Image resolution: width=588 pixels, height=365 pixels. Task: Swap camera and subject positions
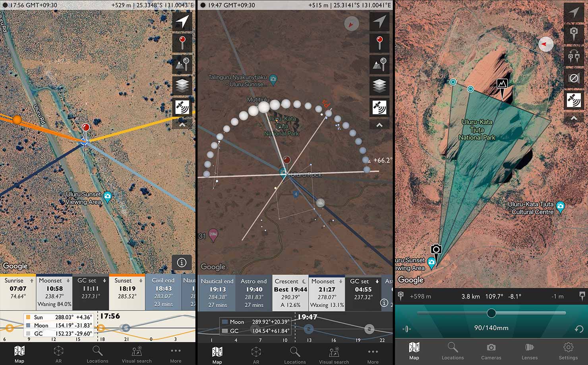(574, 56)
